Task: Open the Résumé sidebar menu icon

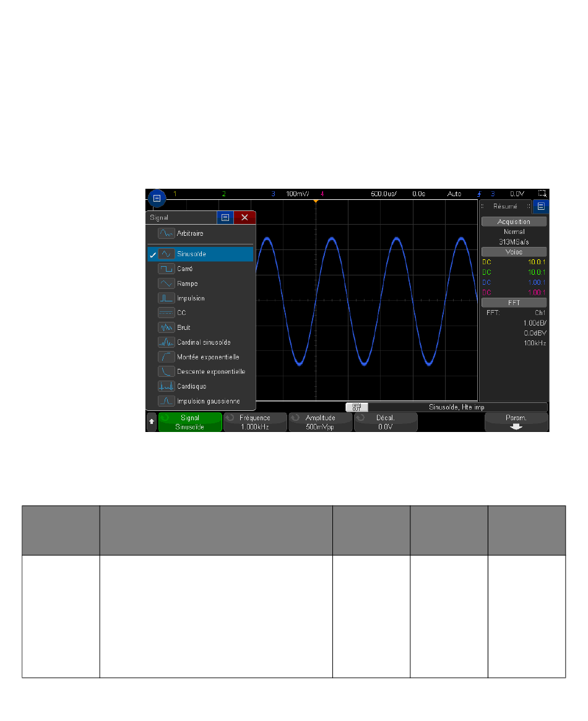Action: coord(541,207)
